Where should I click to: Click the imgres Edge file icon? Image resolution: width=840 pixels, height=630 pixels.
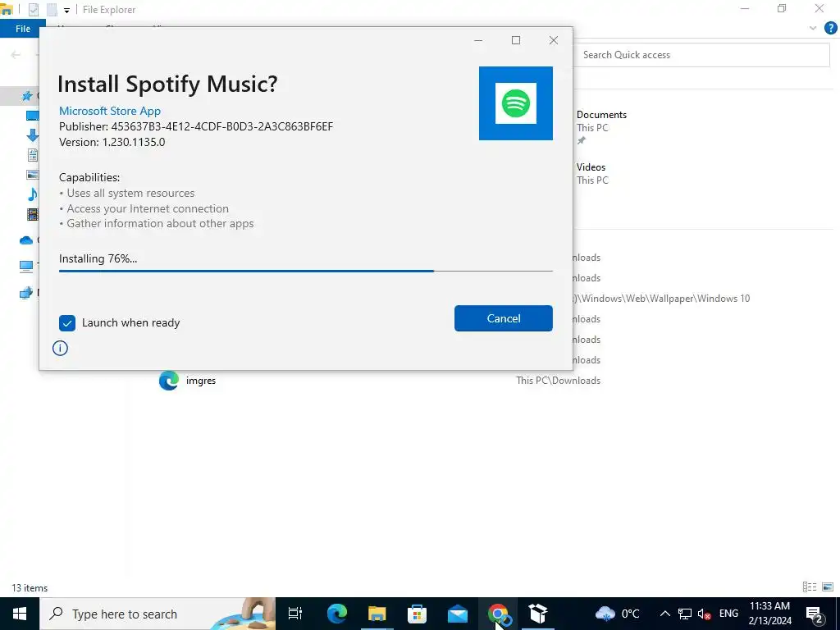169,381
